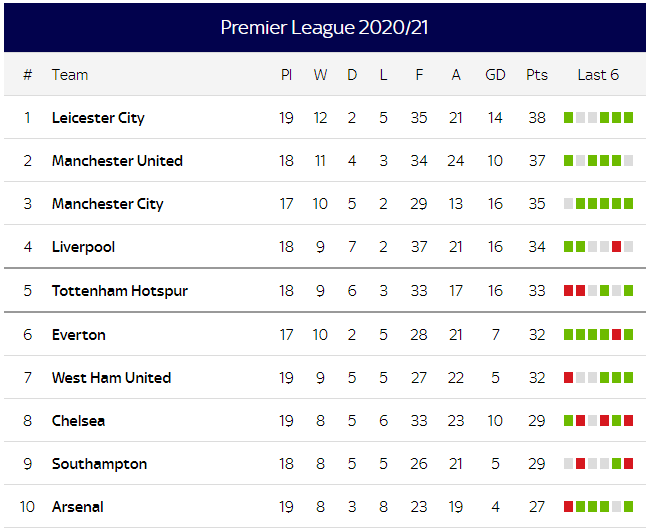Select Manchester City in the table
This screenshot has width=652, height=528.
click(107, 204)
